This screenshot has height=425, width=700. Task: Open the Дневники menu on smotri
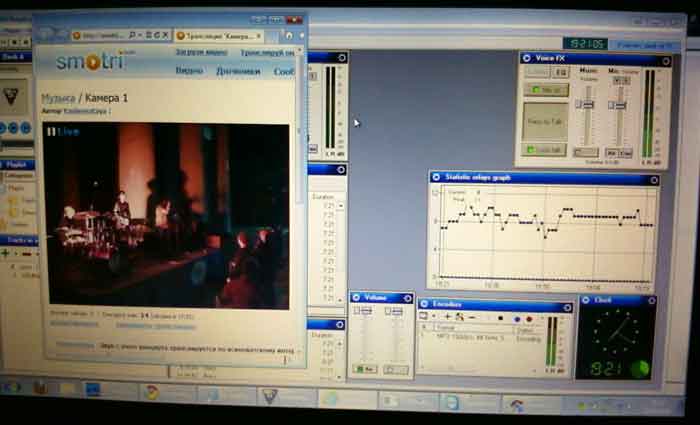tap(237, 71)
